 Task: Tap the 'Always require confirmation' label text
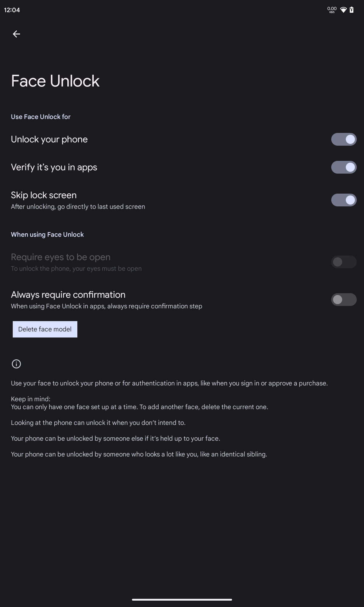click(68, 295)
